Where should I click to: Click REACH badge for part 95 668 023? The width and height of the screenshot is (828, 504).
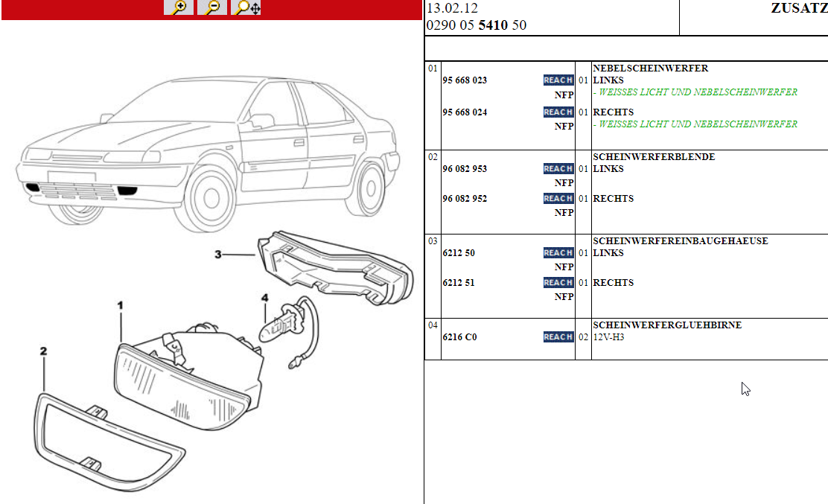coord(558,80)
